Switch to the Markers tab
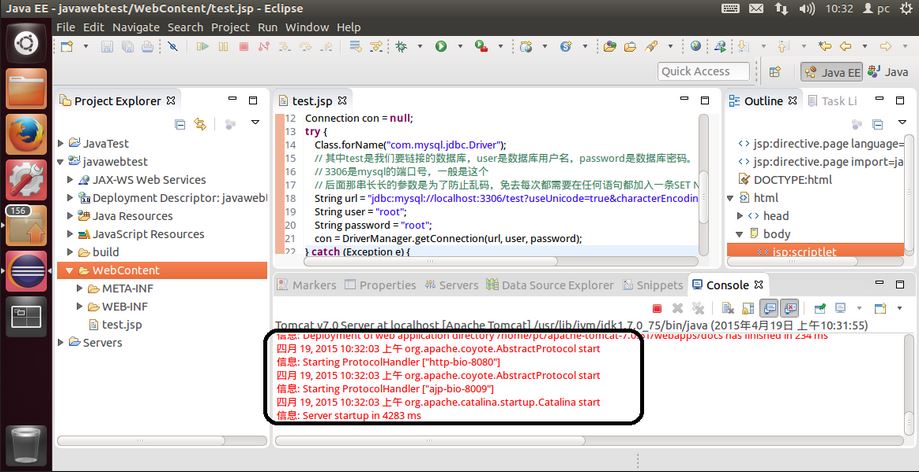Viewport: 919px width, 472px height. (307, 285)
